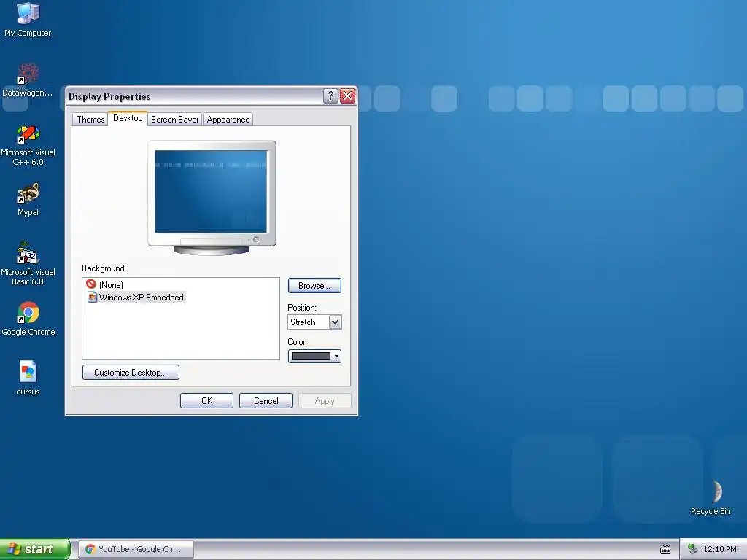Image resolution: width=747 pixels, height=560 pixels.
Task: Select the DataWagon desktop shortcut
Action: (x=28, y=79)
